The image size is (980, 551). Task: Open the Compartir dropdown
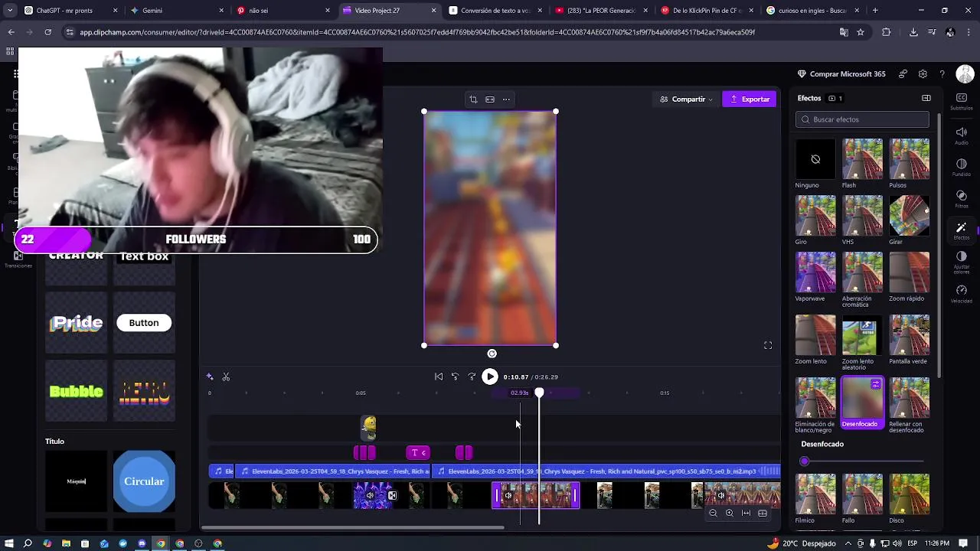pyautogui.click(x=687, y=99)
